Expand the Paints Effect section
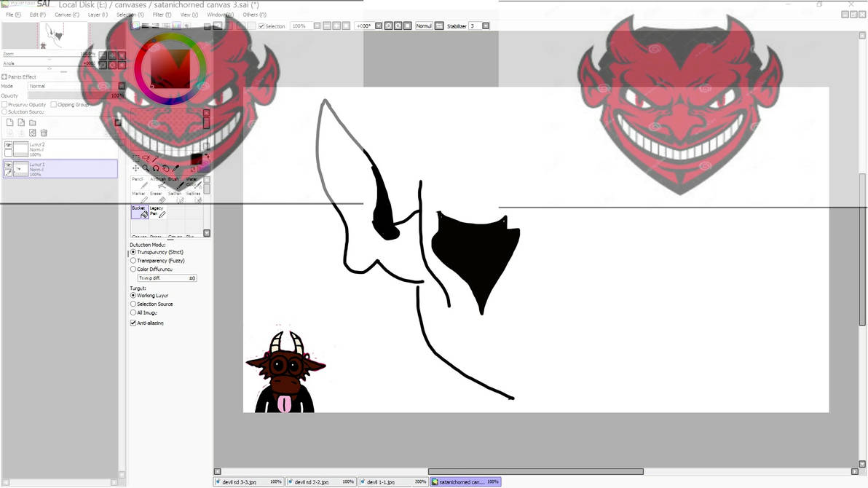 tap(4, 77)
